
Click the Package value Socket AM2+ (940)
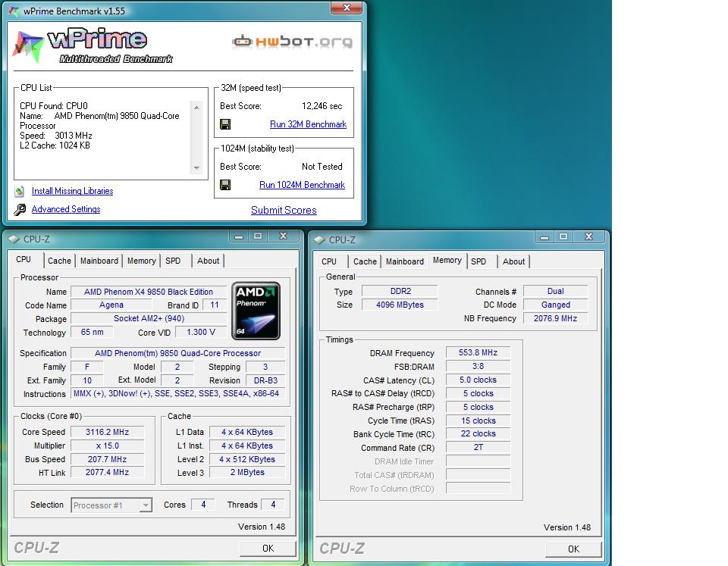click(149, 319)
